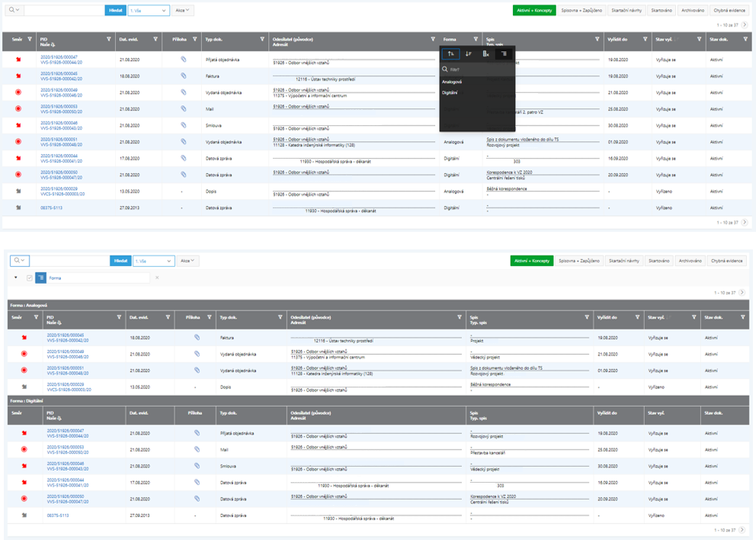The image size is (756, 540).
Task: Open the attachment in the upper table's Smlouva row
Action: (183, 125)
